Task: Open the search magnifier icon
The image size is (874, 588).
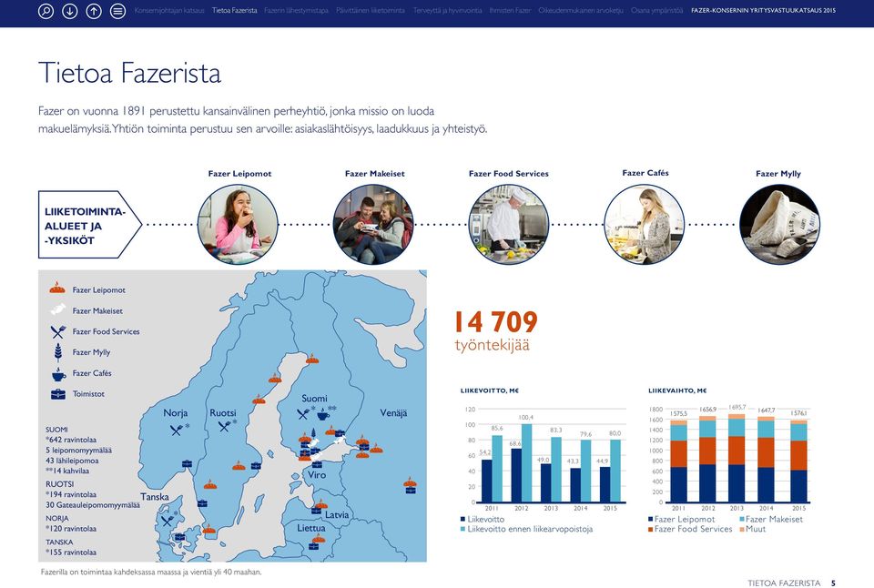Action: pyautogui.click(x=46, y=11)
